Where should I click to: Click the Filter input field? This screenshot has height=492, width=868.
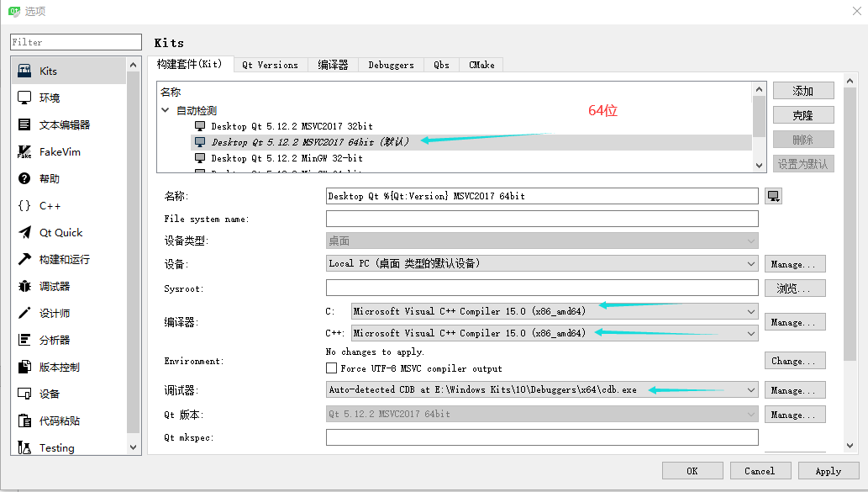click(76, 42)
